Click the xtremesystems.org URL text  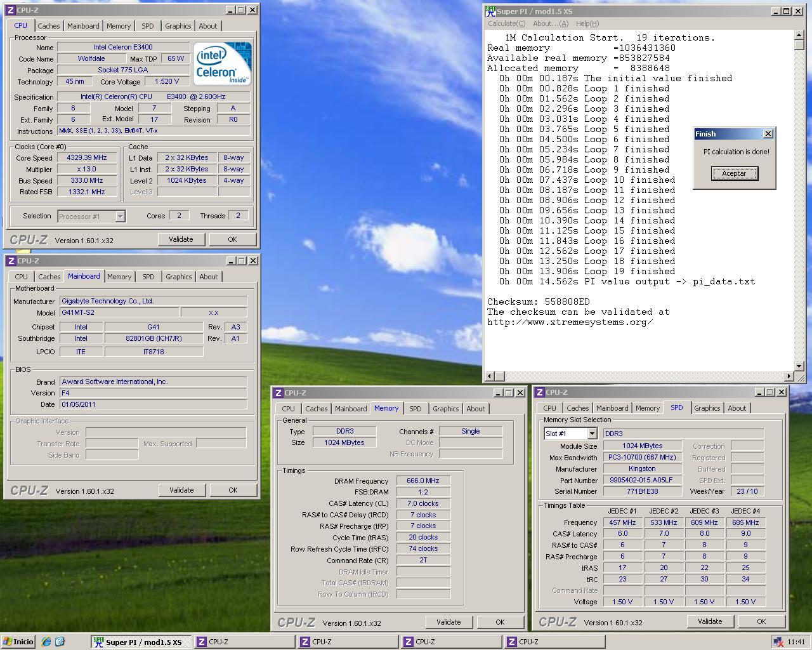click(570, 322)
